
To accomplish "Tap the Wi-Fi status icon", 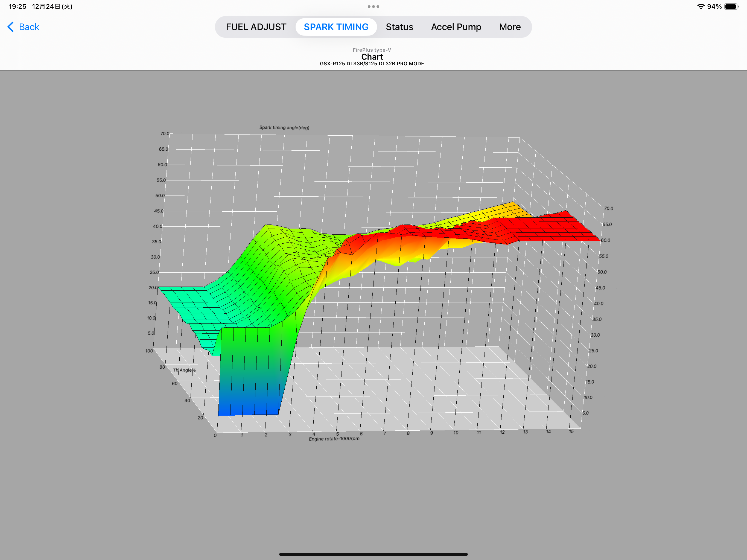I will click(701, 6).
